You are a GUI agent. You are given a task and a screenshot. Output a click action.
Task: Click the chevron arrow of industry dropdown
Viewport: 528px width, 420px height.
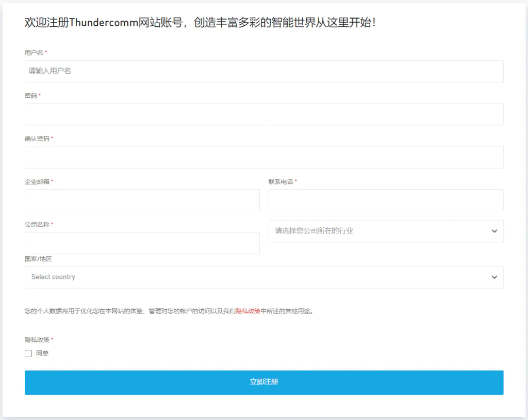pos(494,231)
